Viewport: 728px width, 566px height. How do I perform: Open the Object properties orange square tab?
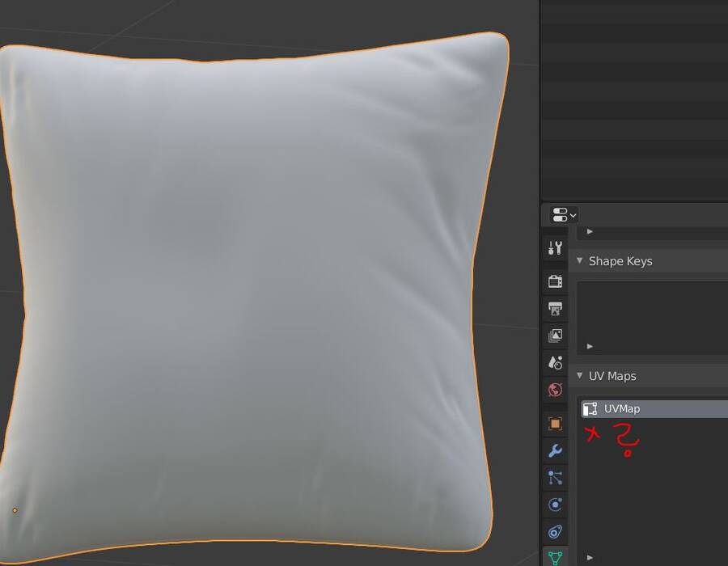click(x=555, y=424)
